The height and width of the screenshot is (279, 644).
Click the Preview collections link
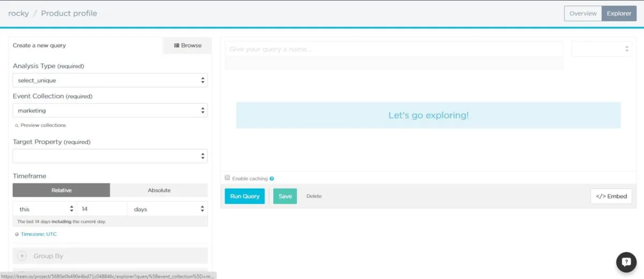coord(43,125)
